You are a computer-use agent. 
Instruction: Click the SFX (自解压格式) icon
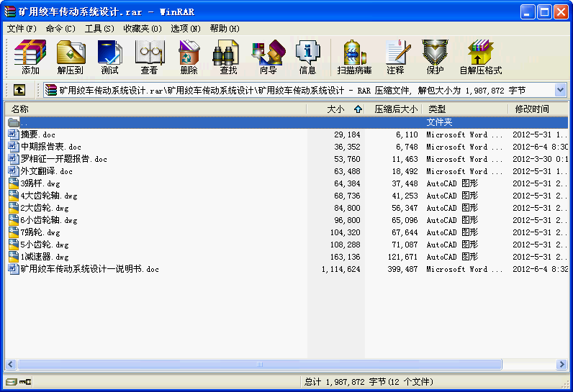point(480,58)
